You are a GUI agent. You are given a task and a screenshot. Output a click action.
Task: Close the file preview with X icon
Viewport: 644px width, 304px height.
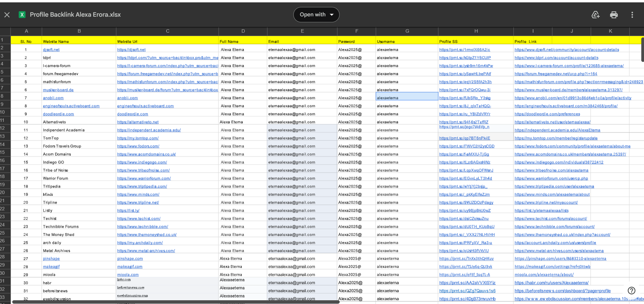tap(7, 15)
